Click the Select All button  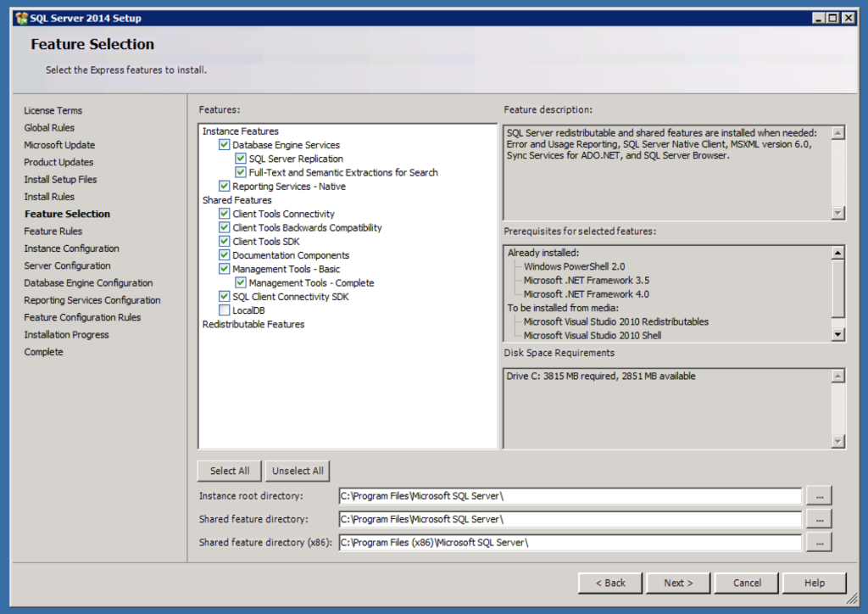pyautogui.click(x=228, y=471)
